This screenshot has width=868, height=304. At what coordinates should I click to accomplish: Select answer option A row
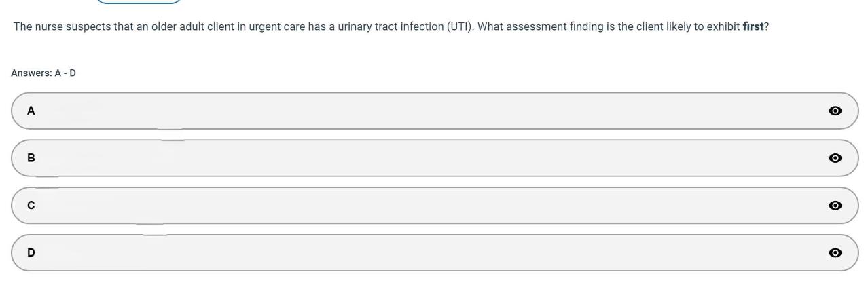click(435, 111)
